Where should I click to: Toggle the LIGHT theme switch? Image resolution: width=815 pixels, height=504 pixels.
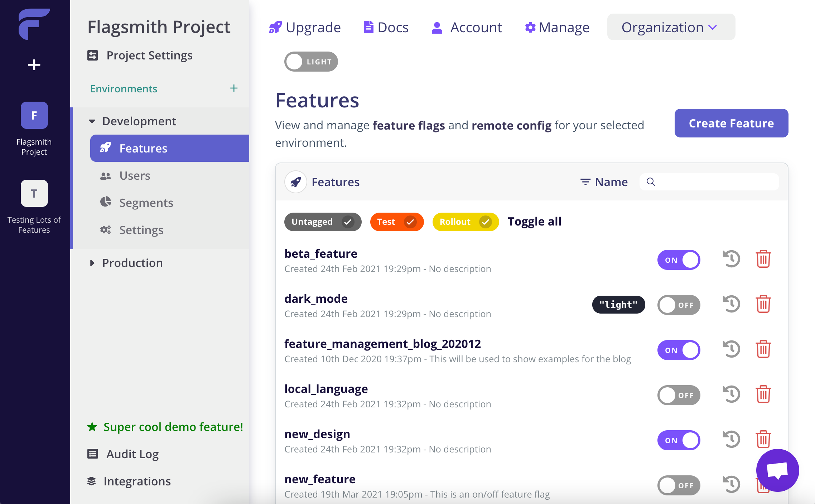tap(311, 62)
